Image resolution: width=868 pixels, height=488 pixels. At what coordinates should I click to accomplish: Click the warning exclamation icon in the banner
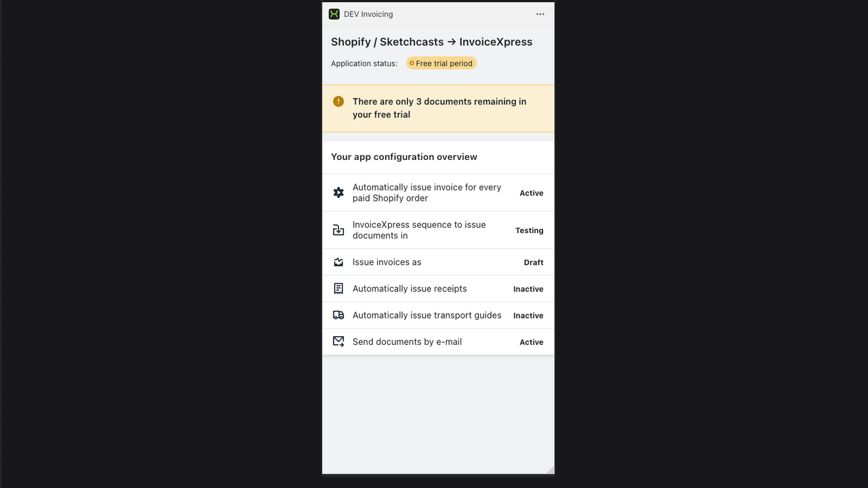coord(338,101)
